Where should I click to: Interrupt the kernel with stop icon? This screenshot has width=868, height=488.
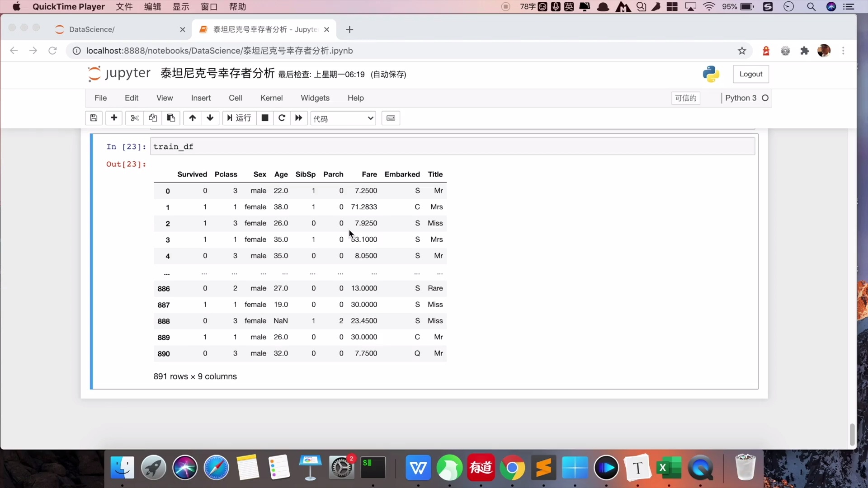pyautogui.click(x=264, y=118)
